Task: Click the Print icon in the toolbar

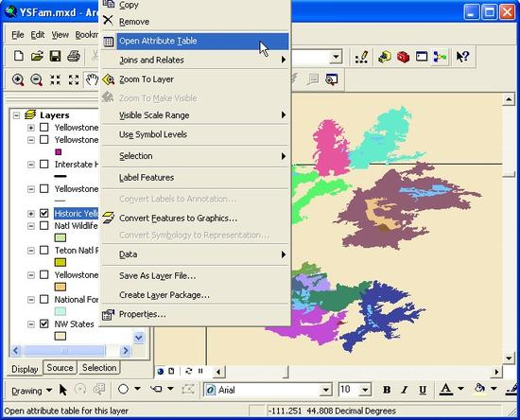Action: pyautogui.click(x=74, y=56)
